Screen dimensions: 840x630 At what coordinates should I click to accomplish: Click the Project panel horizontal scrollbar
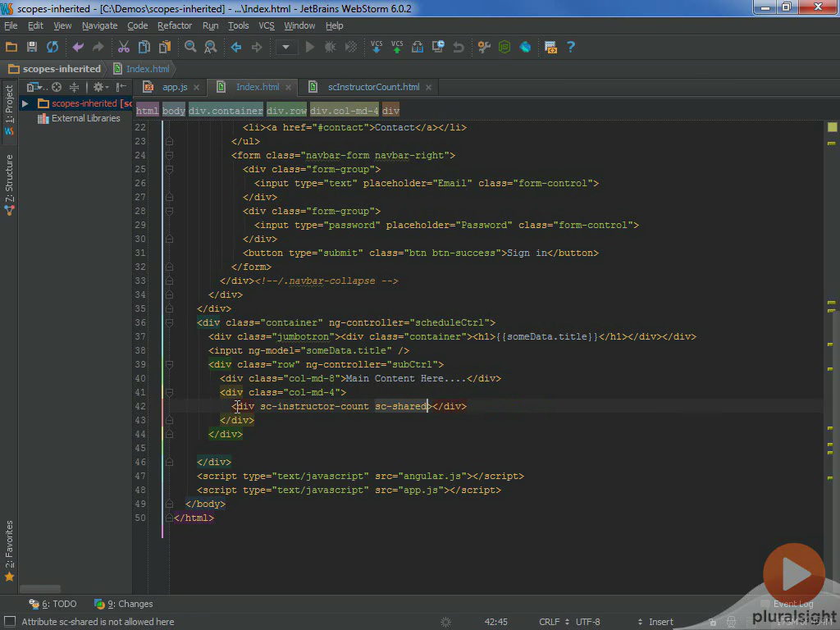pyautogui.click(x=41, y=589)
